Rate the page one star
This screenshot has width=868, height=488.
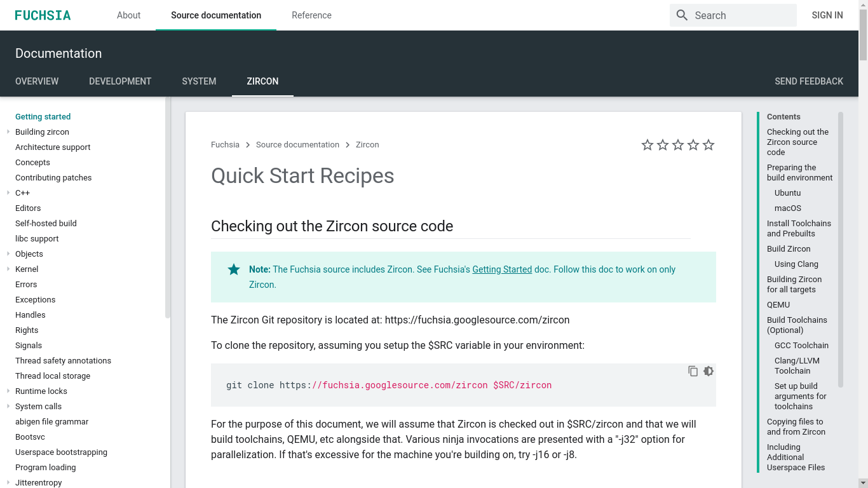click(648, 145)
